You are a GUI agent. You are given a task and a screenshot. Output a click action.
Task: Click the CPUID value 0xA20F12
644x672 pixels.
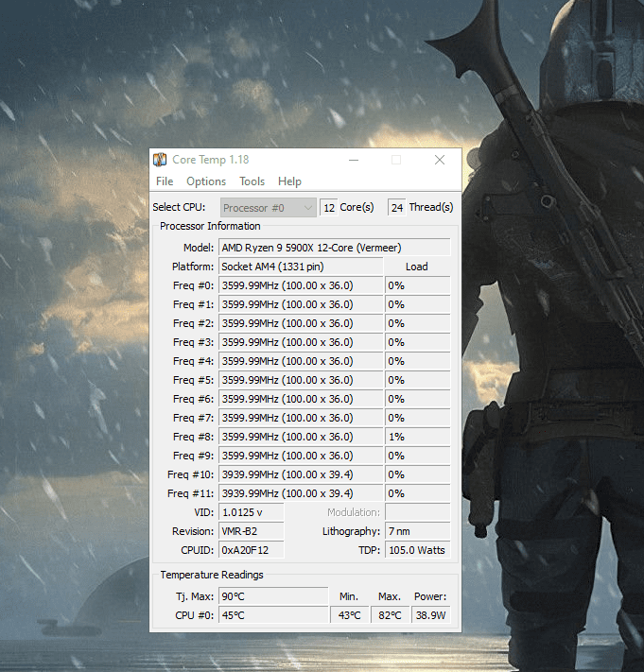[252, 550]
